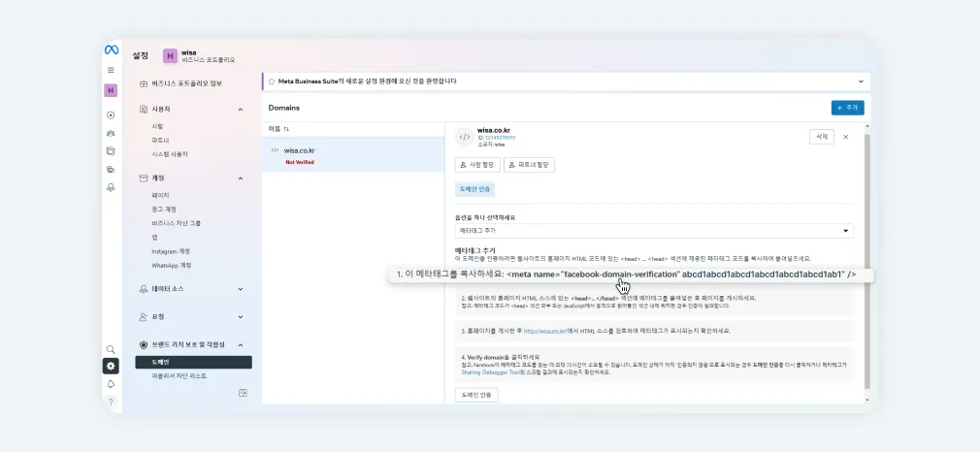
Task: Expand the 요청 section
Action: tap(241, 317)
